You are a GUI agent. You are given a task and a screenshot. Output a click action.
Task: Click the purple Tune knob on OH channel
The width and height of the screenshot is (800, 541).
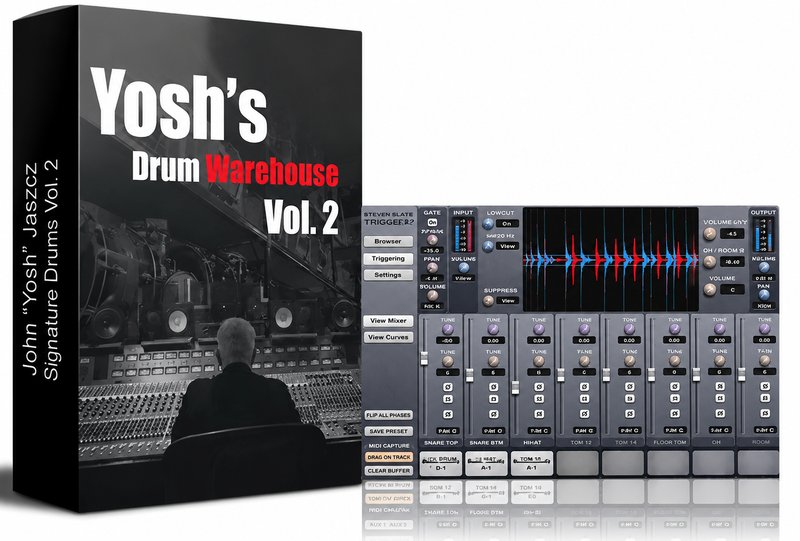coord(719,329)
